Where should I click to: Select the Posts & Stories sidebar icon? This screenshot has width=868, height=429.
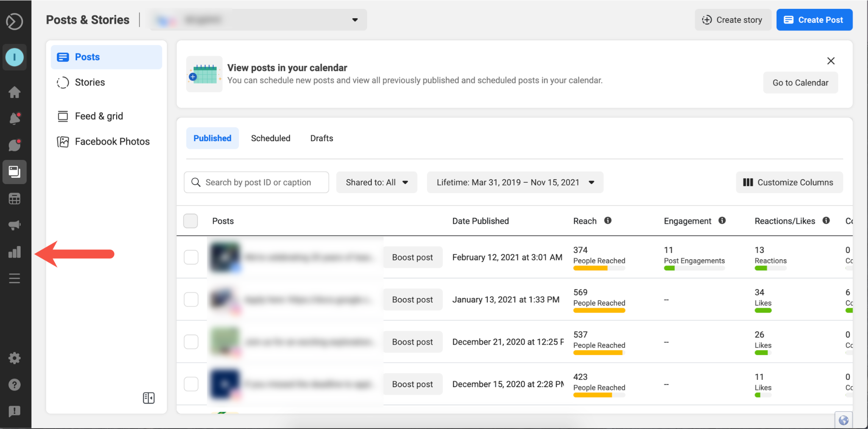pos(14,172)
